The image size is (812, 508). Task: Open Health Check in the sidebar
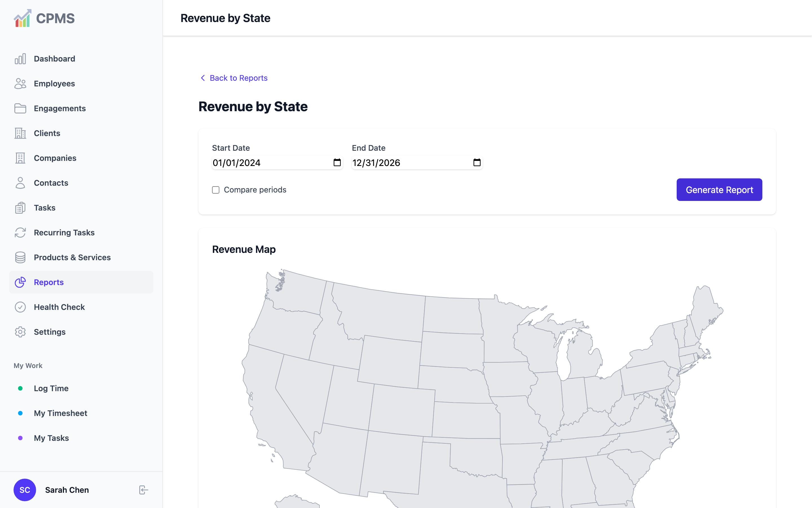click(x=81, y=307)
